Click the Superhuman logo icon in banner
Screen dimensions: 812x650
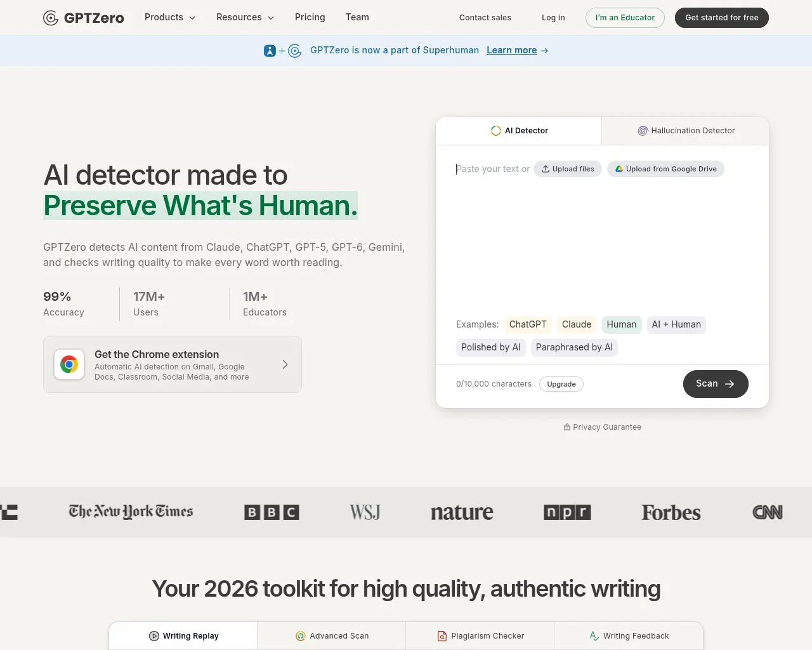pos(270,51)
